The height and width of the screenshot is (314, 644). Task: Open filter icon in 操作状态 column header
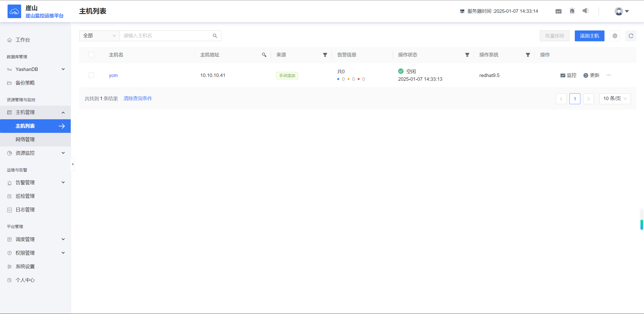click(x=467, y=55)
